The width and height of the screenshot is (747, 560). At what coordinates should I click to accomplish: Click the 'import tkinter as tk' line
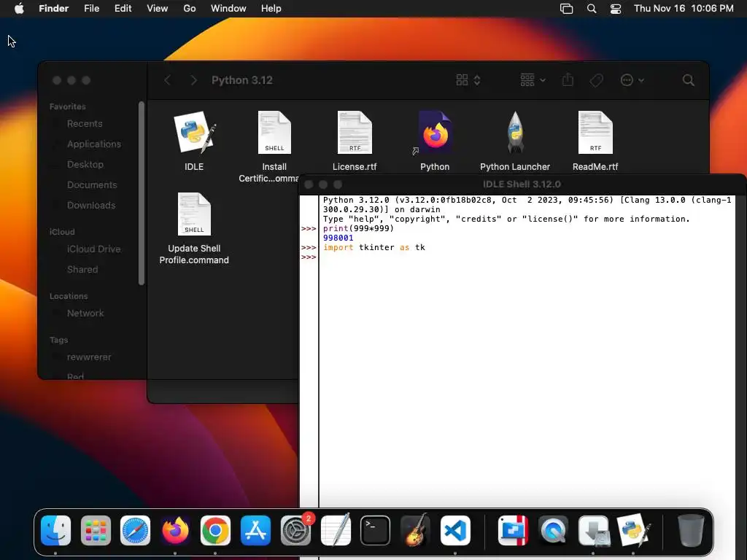(x=374, y=248)
